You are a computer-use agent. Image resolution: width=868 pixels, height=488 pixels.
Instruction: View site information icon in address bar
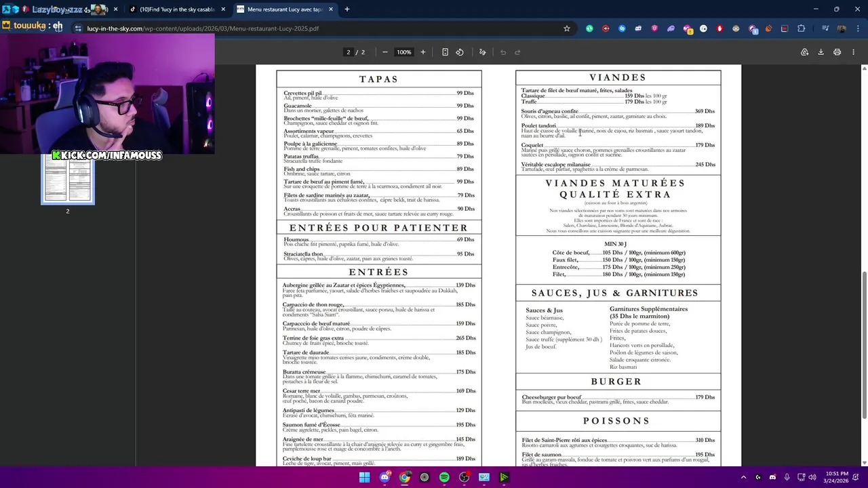79,28
